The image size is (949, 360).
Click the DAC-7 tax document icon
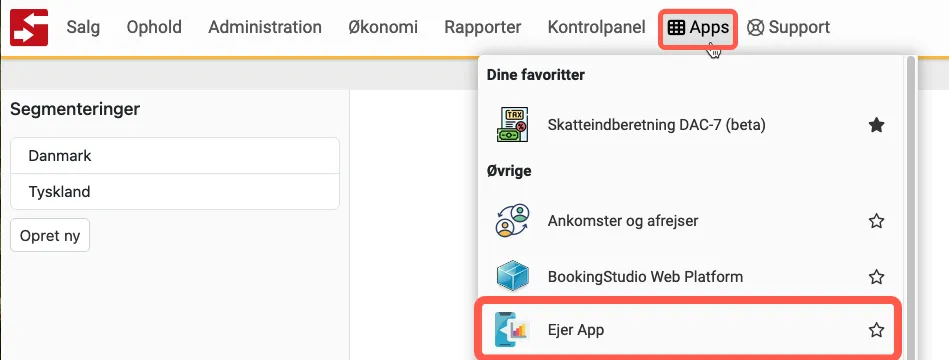click(512, 125)
